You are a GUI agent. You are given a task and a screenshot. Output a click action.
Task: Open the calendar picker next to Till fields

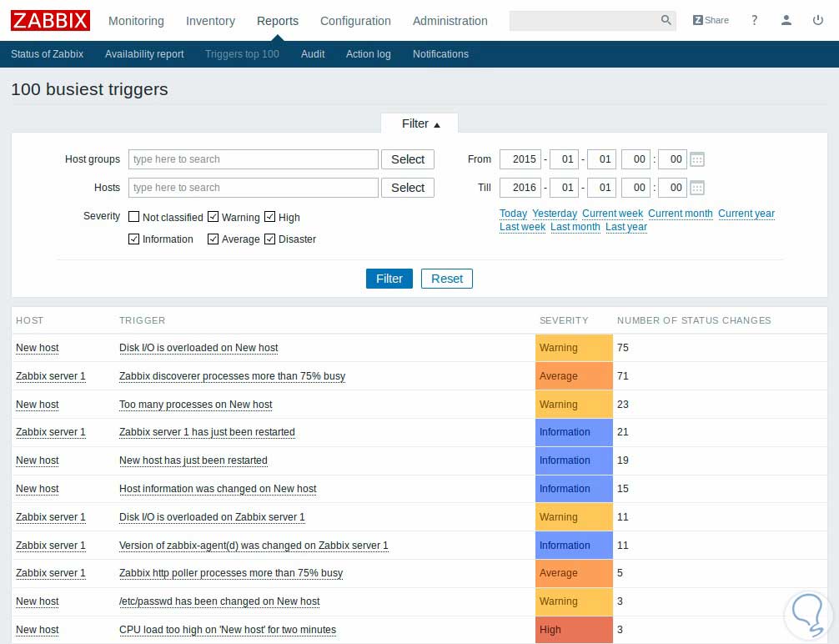(x=696, y=187)
